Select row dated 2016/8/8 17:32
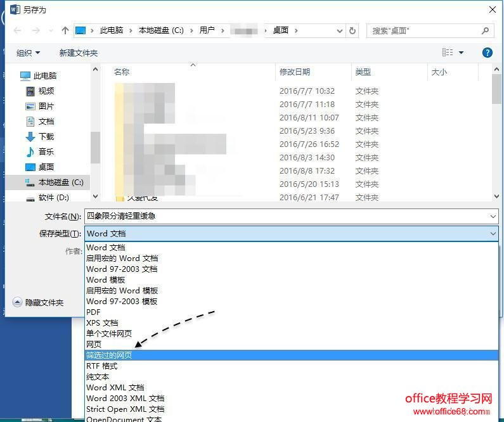The image size is (504, 422). (x=295, y=171)
